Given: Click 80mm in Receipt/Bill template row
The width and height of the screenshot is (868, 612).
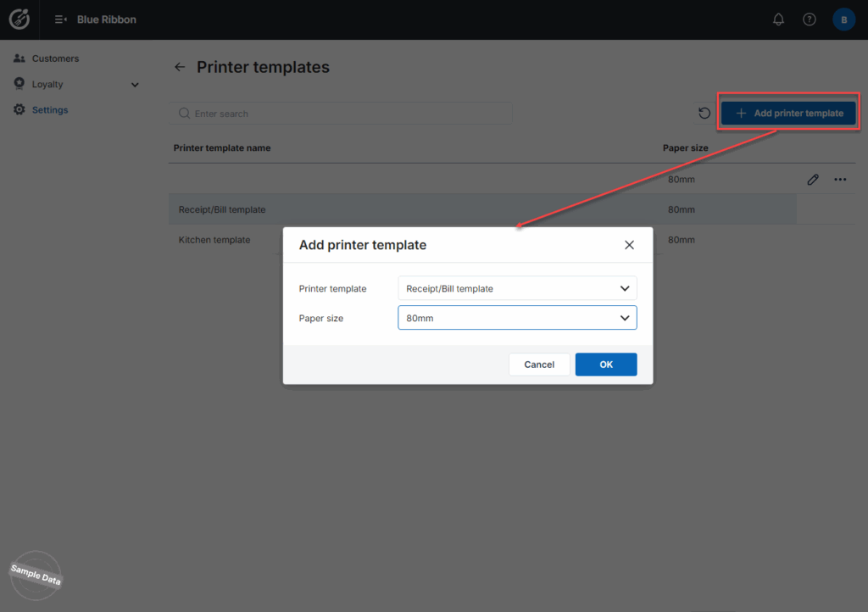Looking at the screenshot, I should [x=681, y=209].
